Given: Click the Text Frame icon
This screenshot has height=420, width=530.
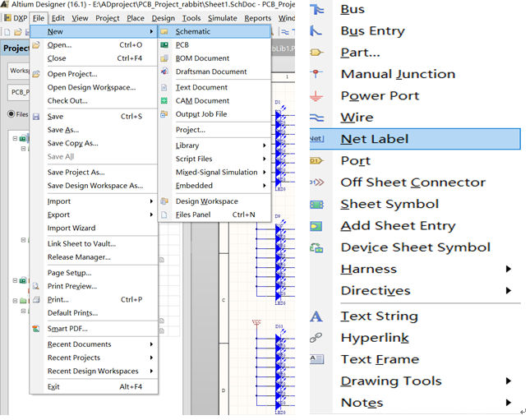Looking at the screenshot, I should click(317, 359).
